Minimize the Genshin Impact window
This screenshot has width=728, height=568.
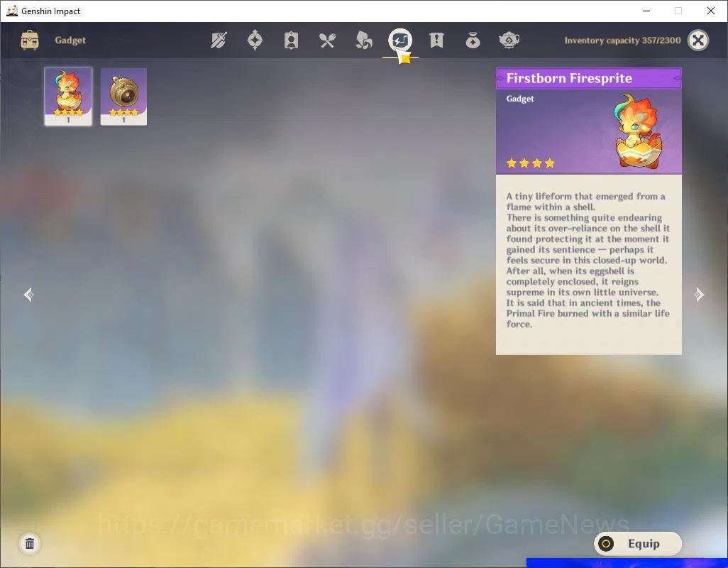tap(646, 11)
